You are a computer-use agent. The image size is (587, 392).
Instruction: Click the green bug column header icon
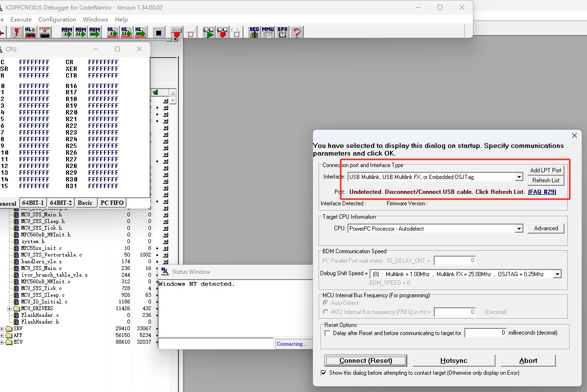[156, 92]
